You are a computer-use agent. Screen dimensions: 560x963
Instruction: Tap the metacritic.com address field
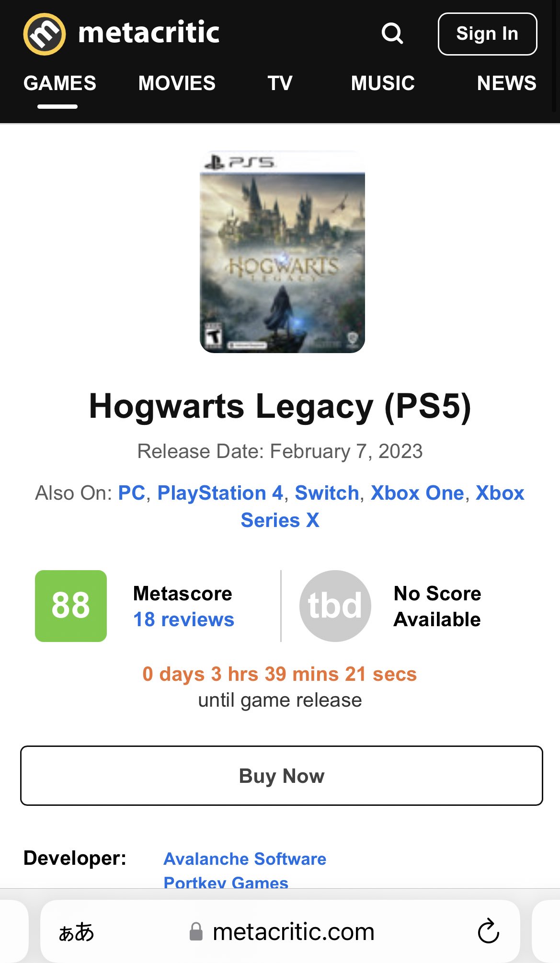coord(293,932)
